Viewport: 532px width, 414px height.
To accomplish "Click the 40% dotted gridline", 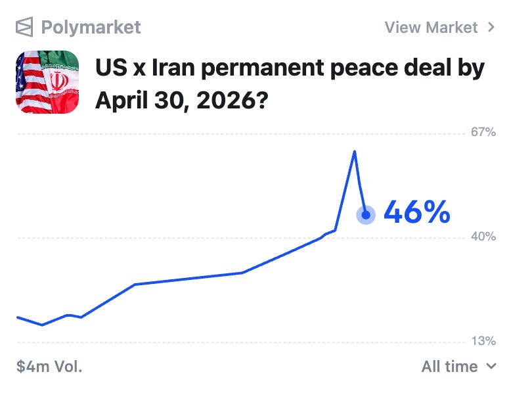I will coord(241,239).
